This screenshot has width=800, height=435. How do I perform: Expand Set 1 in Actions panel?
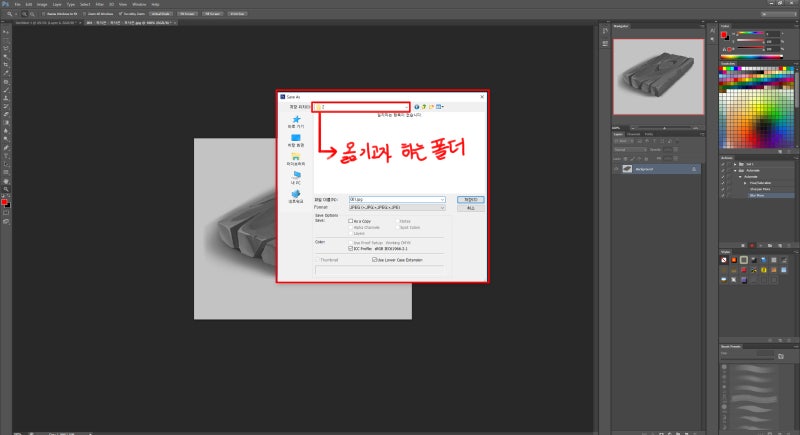735,164
